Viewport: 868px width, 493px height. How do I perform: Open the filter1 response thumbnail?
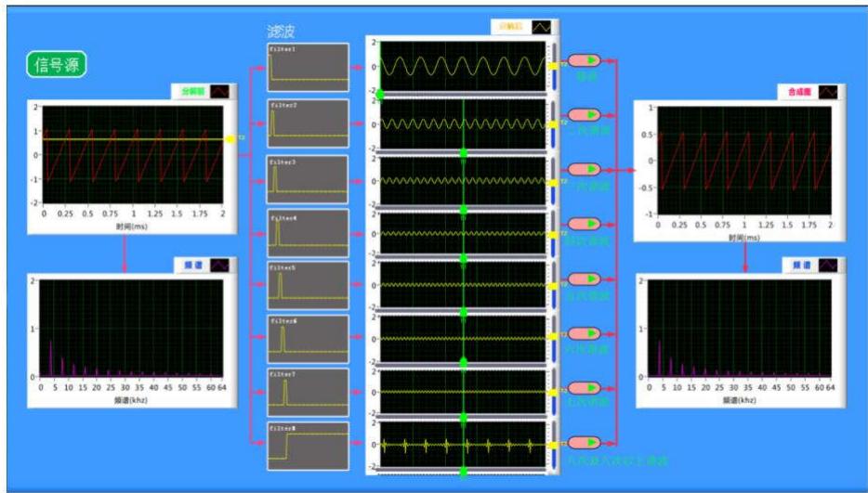(x=308, y=67)
